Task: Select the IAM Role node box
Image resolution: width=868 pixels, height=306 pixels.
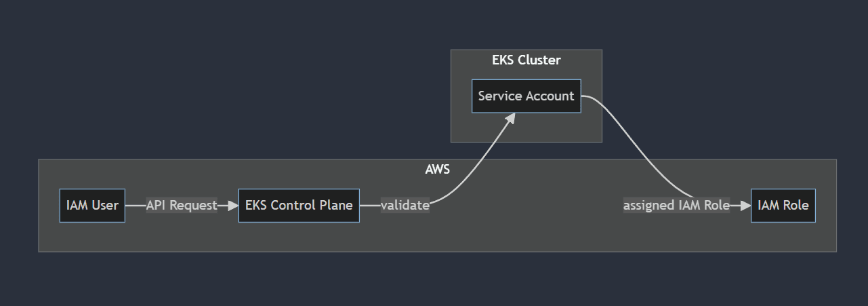Action: (x=783, y=205)
